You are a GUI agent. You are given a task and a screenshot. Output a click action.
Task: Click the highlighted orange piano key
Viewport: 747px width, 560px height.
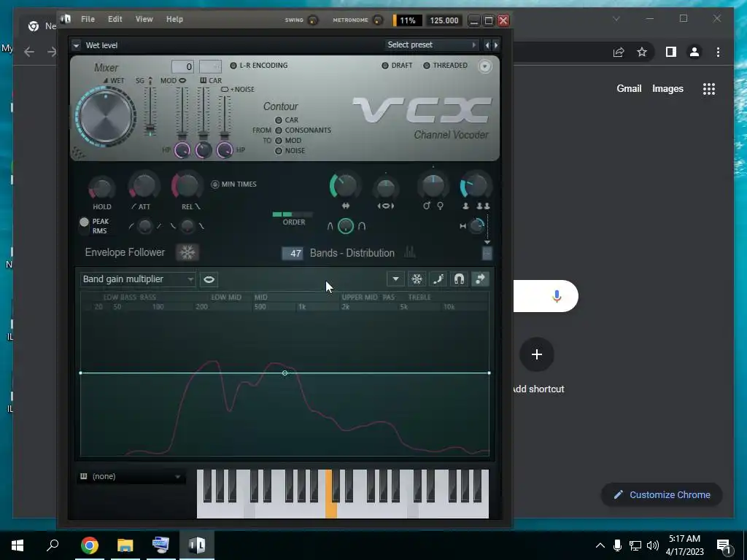(x=330, y=510)
